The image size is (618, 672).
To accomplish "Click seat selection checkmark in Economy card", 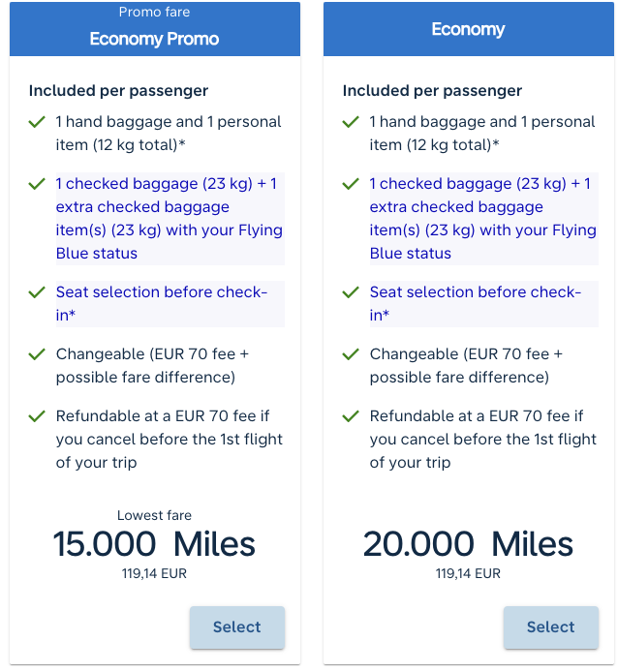I will 352,292.
